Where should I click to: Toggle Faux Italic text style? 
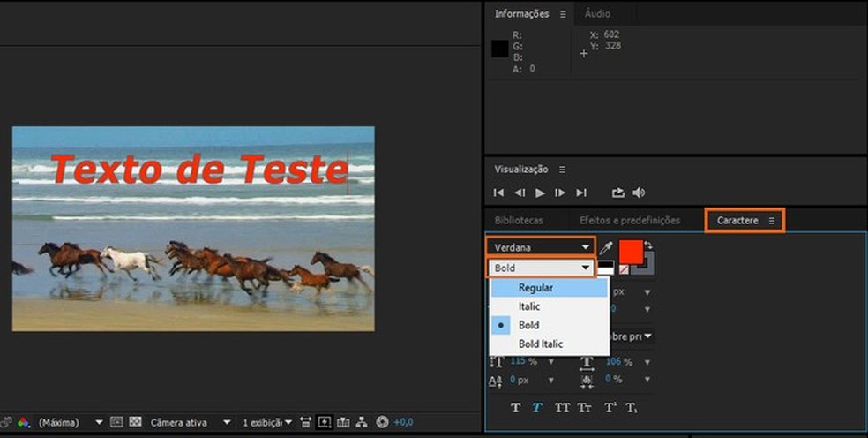coord(537,407)
